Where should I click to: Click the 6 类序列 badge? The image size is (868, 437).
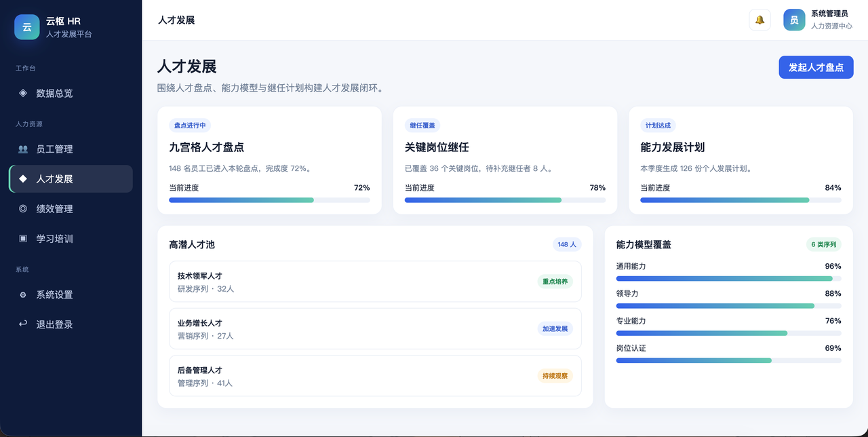[824, 244]
